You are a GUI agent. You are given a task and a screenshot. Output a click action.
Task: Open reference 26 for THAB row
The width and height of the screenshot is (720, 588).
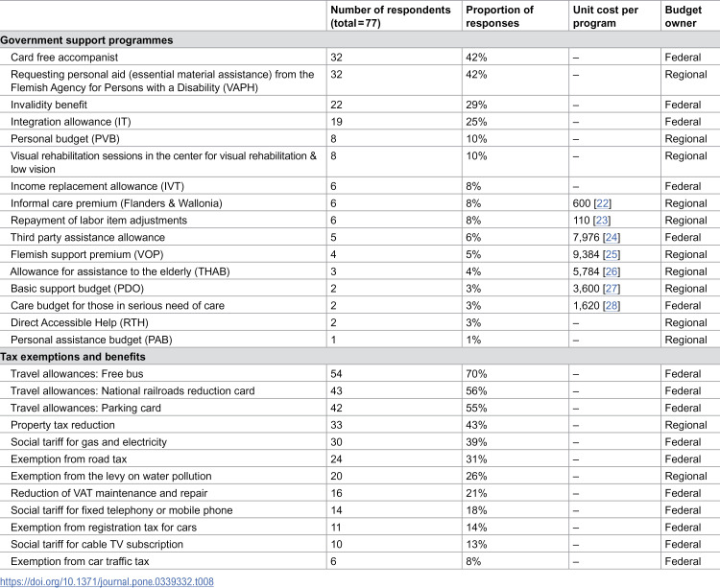pyautogui.click(x=612, y=271)
